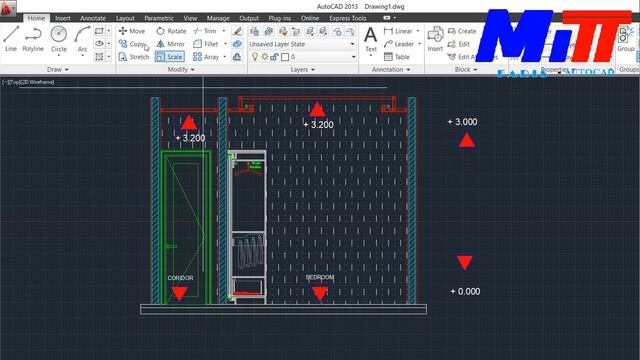The height and width of the screenshot is (360, 640).
Task: Expand the Fillet dropdown arrow
Action: click(x=225, y=44)
